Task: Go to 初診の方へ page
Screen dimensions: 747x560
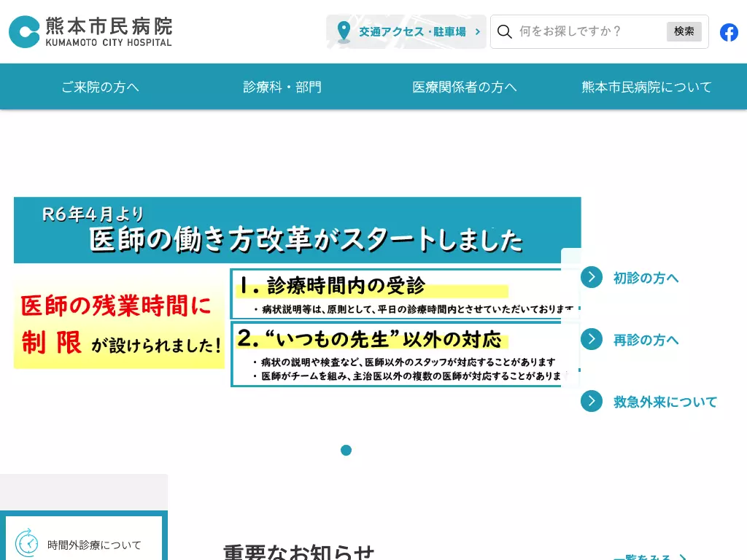Action: point(646,278)
